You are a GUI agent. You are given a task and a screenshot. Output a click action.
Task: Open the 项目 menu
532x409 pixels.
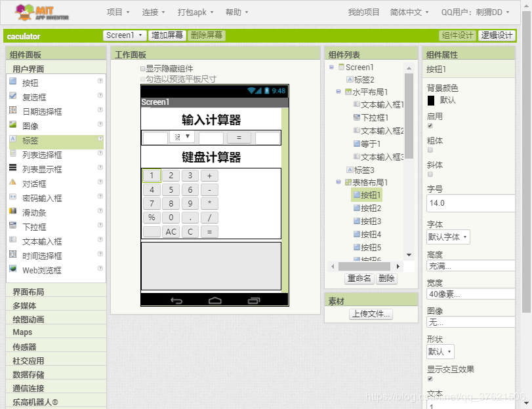118,12
